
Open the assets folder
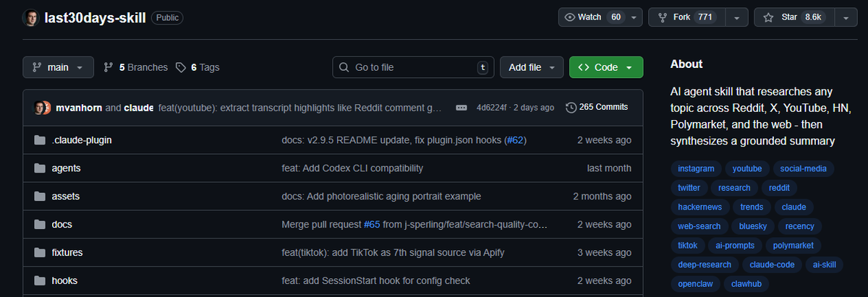pyautogui.click(x=66, y=197)
